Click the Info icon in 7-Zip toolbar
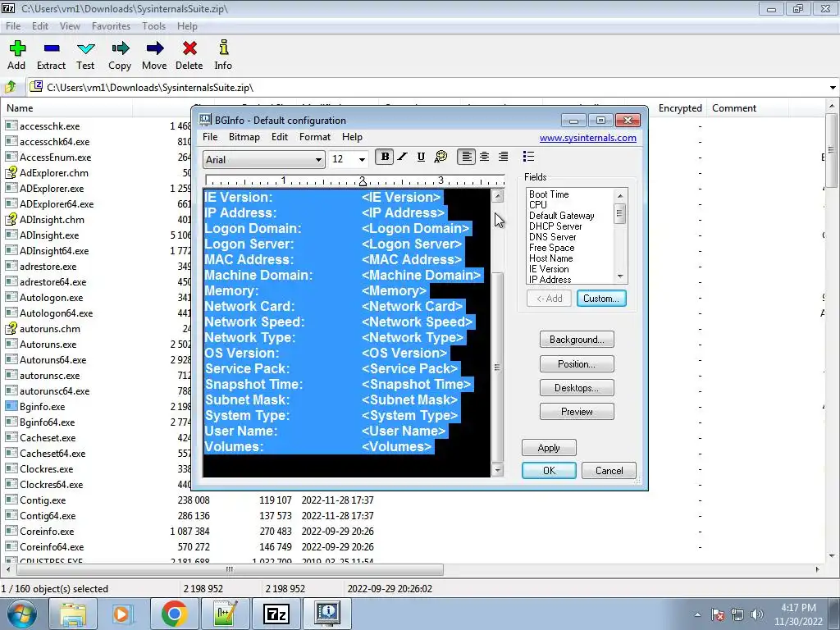 [223, 48]
